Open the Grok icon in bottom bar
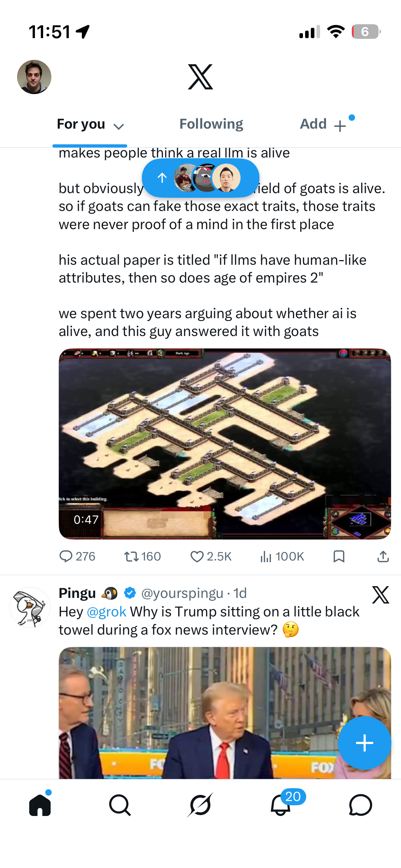Image resolution: width=401 pixels, height=868 pixels. click(200, 805)
